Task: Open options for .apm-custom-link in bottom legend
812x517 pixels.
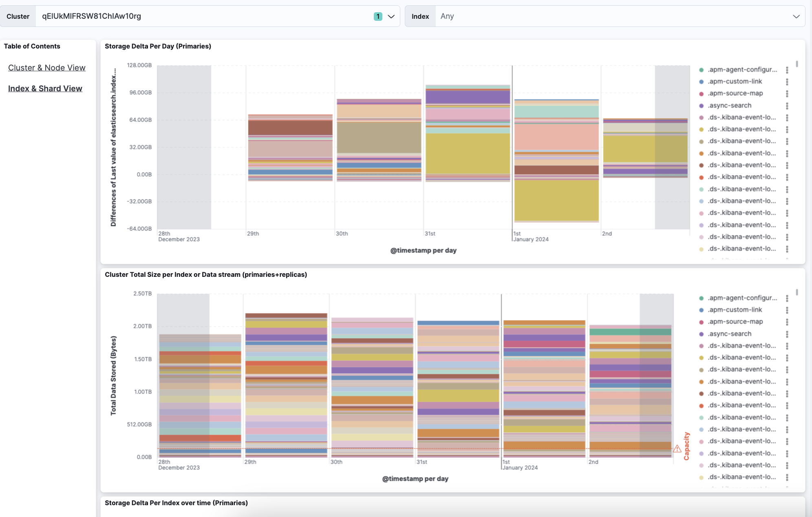Action: click(x=787, y=310)
